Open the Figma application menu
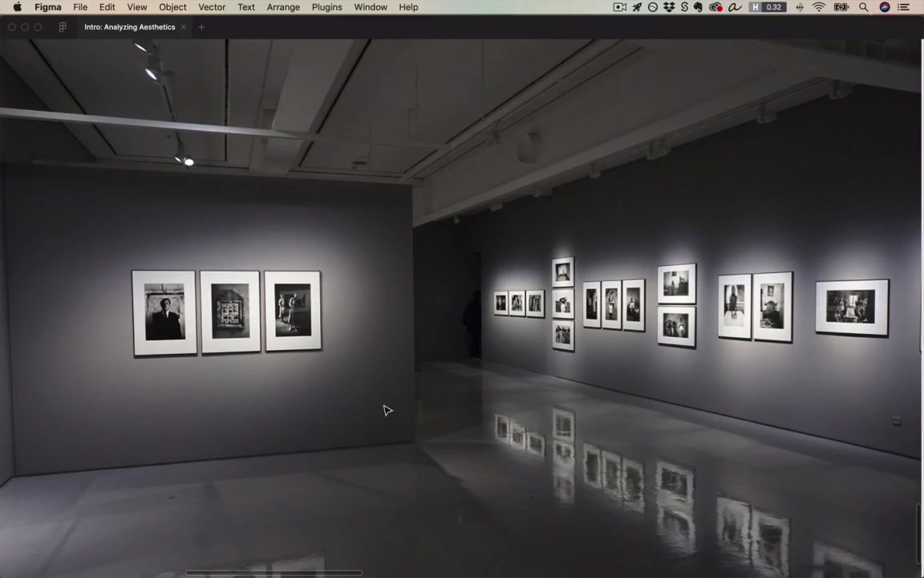The image size is (924, 578). pos(48,7)
